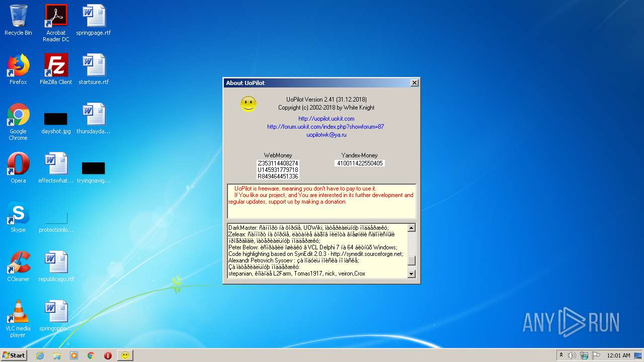The width and height of the screenshot is (644, 362).
Task: Show hidden tray icons arrow
Action: [x=561, y=355]
